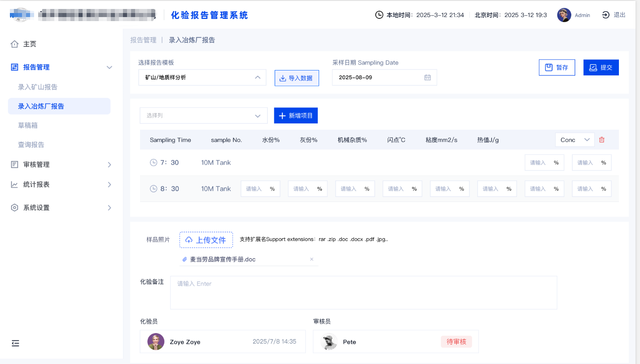
Task: Click the 新增项目 add item button
Action: tap(295, 115)
